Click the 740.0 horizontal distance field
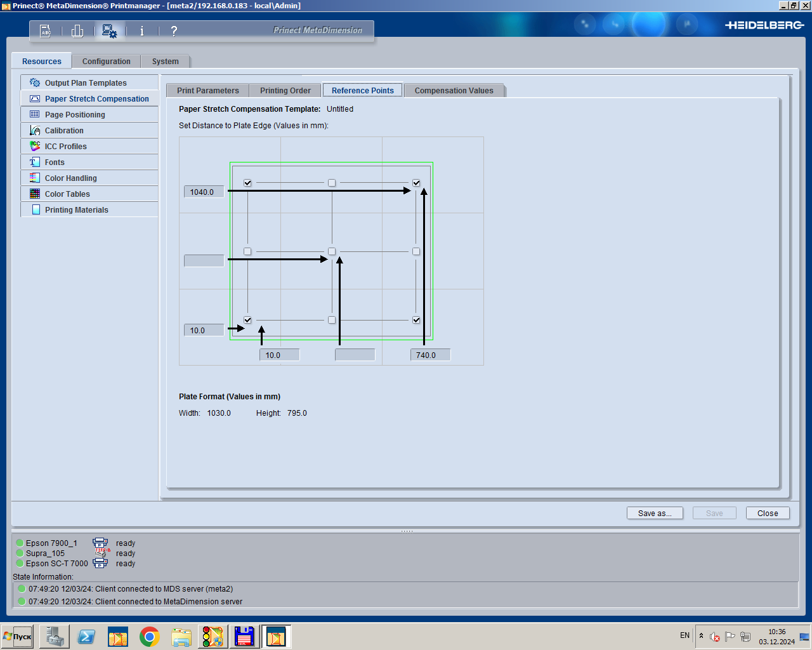 430,355
